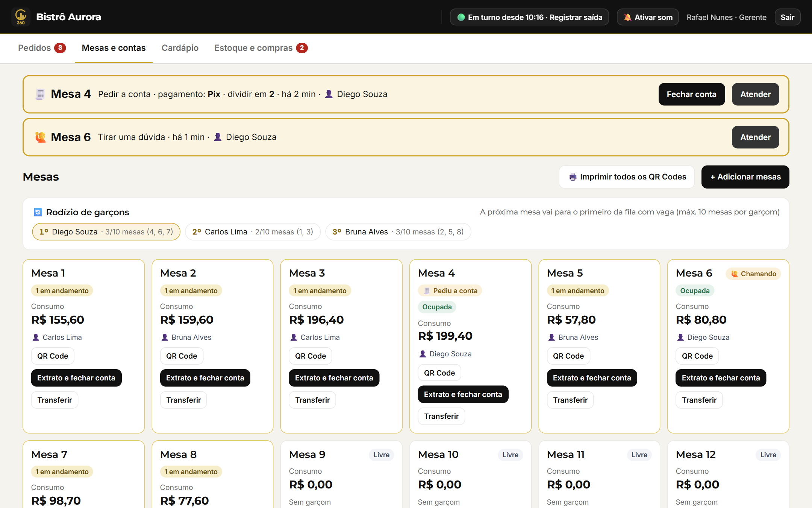Click the Chamando hand icon on the Mesa 6 card

click(x=735, y=274)
